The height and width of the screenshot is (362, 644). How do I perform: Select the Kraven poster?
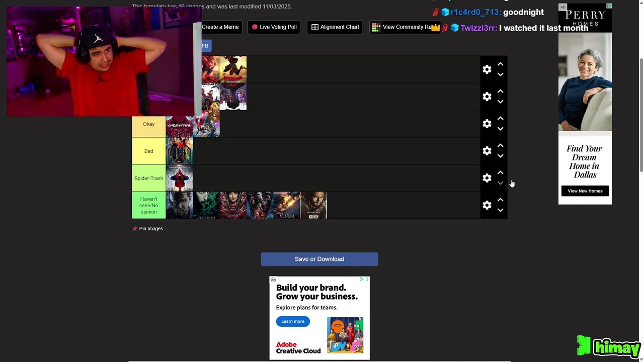tap(313, 205)
